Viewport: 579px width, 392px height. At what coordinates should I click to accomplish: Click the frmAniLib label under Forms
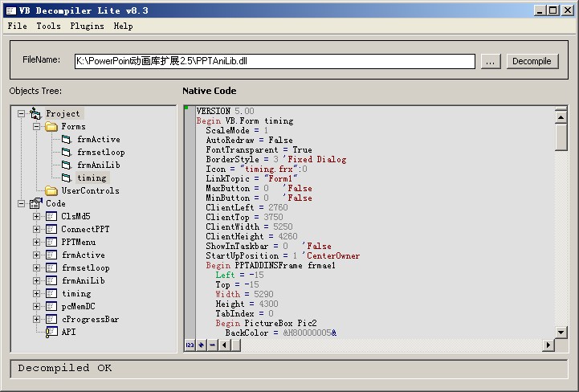pos(99,165)
